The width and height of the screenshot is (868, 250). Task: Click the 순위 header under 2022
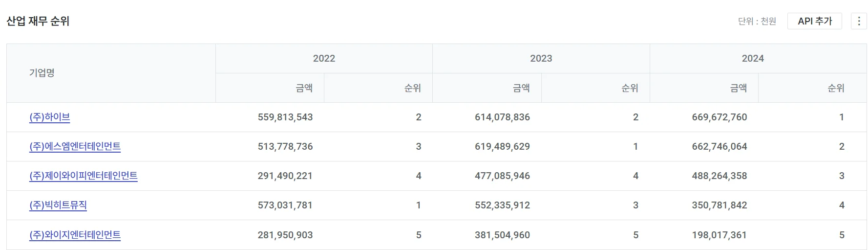click(412, 88)
